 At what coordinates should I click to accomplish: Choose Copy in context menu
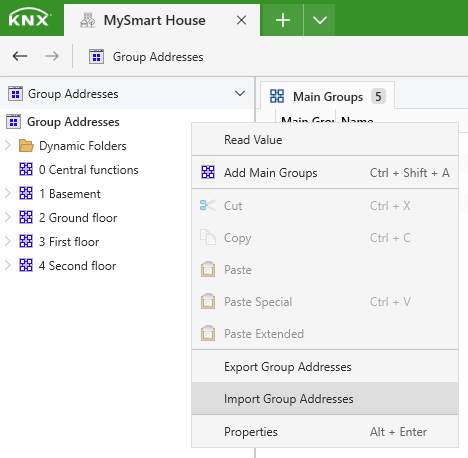point(325,238)
